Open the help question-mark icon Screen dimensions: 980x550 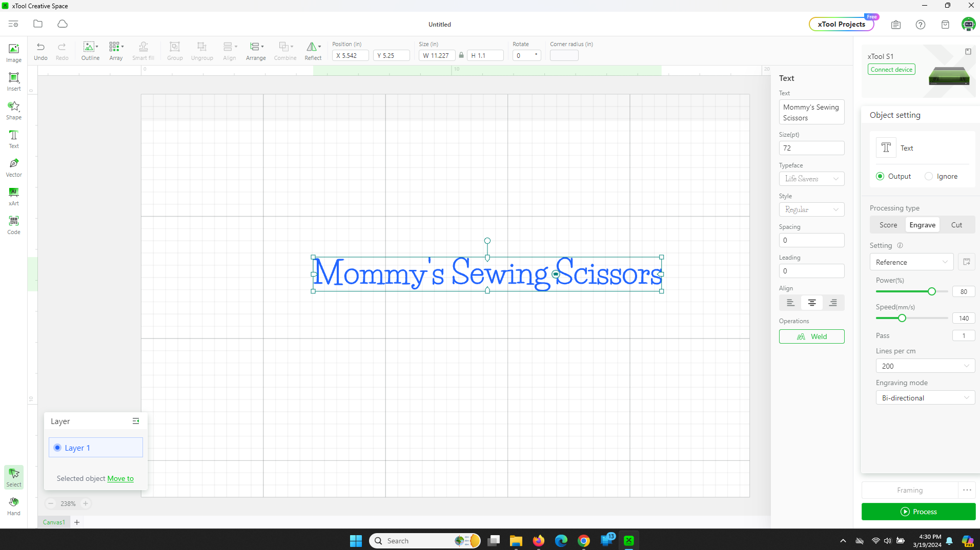921,25
